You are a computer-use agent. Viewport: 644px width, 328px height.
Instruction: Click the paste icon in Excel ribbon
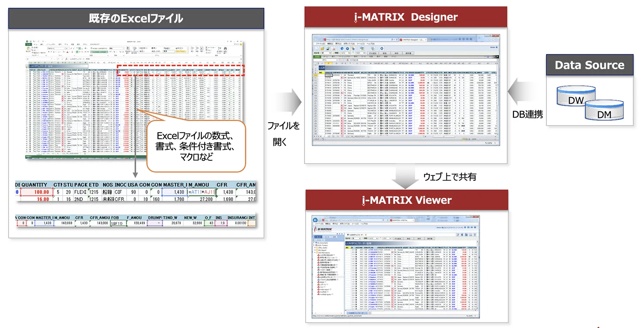click(x=28, y=48)
